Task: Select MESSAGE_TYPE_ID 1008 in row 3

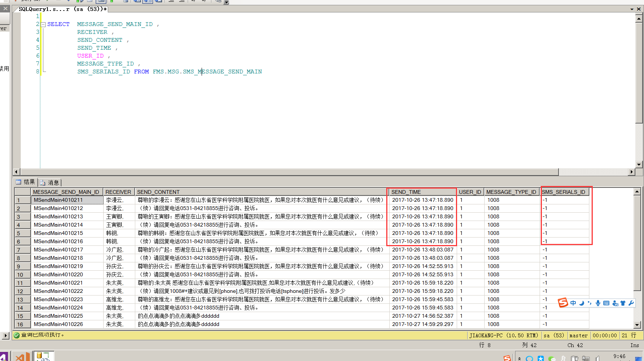Action: pyautogui.click(x=512, y=217)
